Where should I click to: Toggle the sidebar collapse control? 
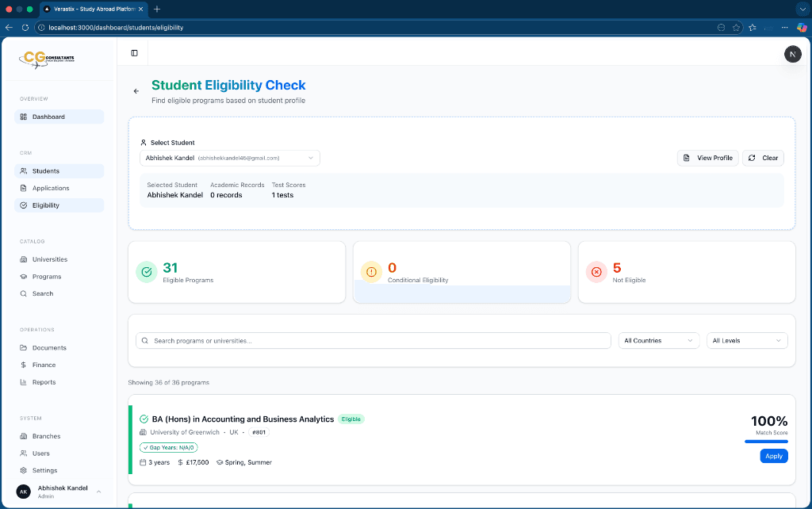[134, 52]
